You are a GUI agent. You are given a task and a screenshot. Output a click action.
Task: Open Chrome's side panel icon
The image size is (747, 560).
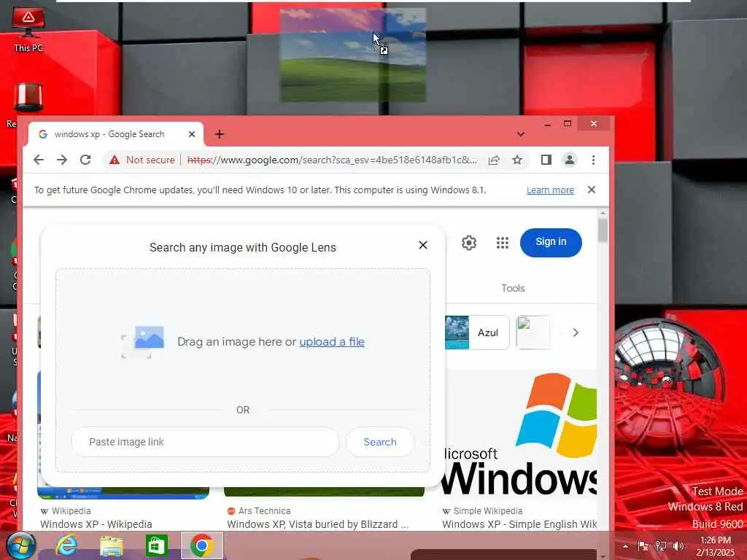click(546, 160)
